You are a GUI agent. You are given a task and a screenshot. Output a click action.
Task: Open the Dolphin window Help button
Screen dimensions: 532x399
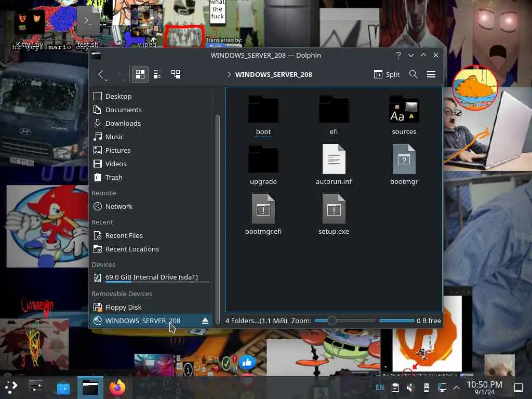398,55
